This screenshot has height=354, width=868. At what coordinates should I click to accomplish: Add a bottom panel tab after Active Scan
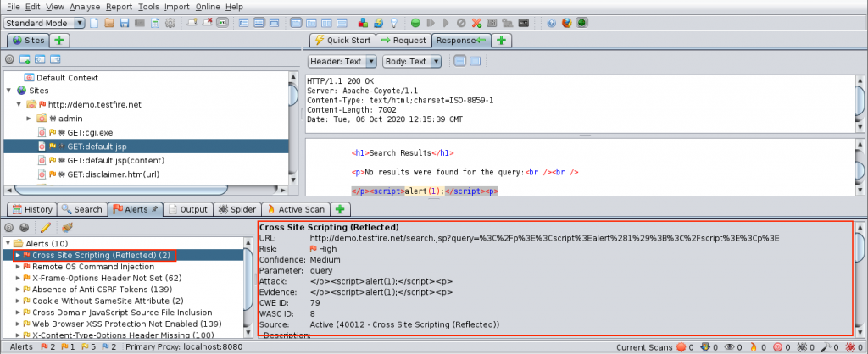pos(341,210)
